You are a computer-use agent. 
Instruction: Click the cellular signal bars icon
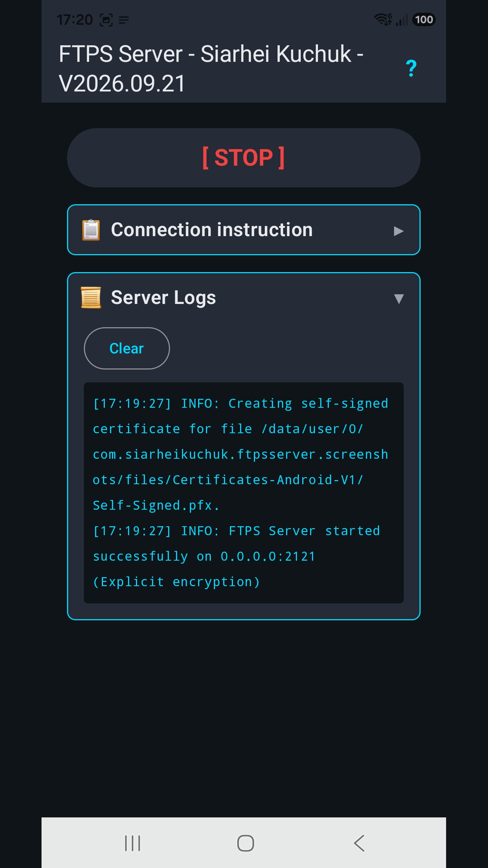coord(402,20)
